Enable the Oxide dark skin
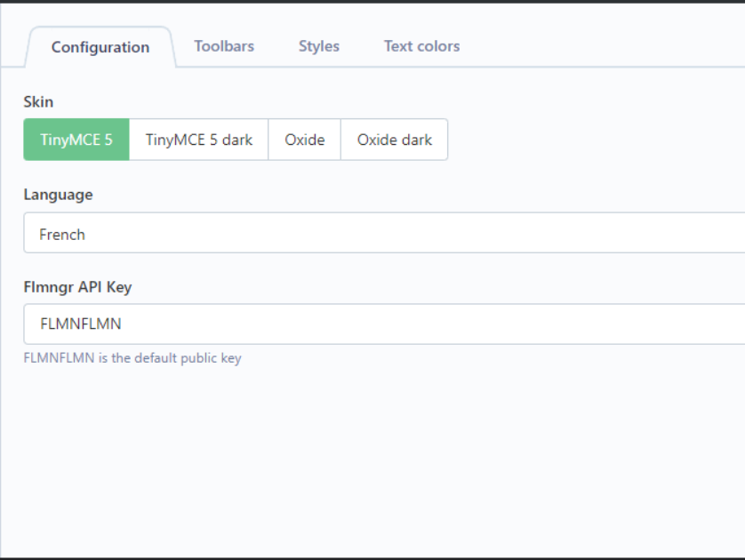Viewport: 745px width, 560px height. pyautogui.click(x=395, y=140)
